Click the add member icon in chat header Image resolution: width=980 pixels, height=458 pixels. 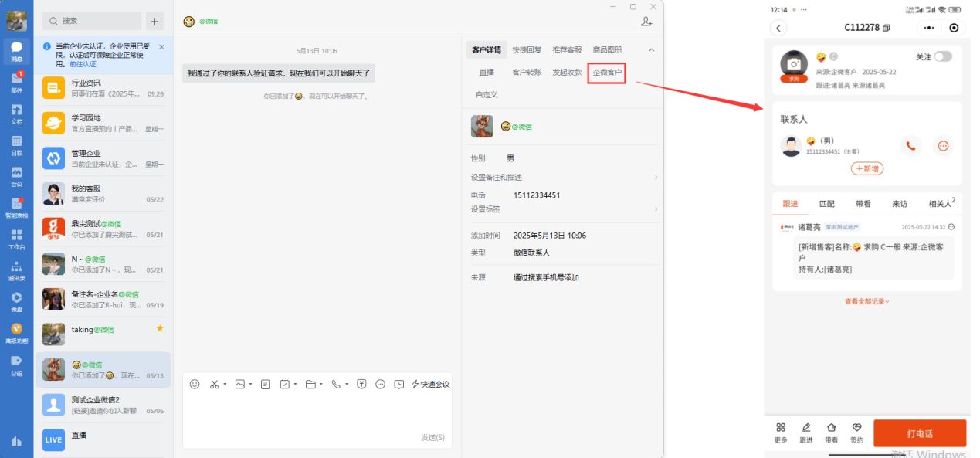click(x=646, y=22)
